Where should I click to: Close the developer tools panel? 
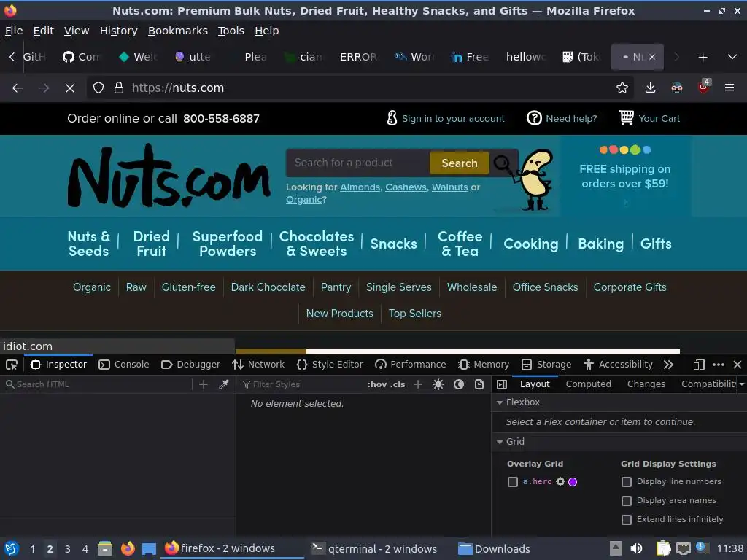click(x=738, y=365)
